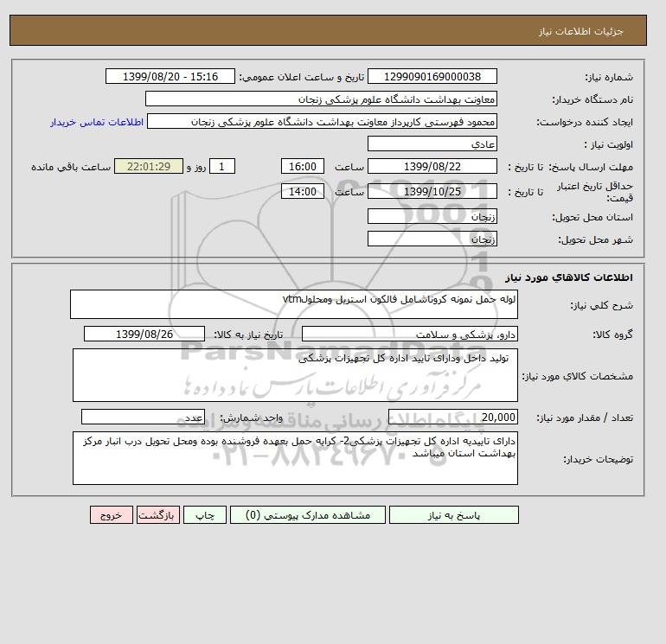Viewport: 666px width, 644px height.
Task: Click the تاریخ نیاز به کالا label
Action: tap(248, 335)
